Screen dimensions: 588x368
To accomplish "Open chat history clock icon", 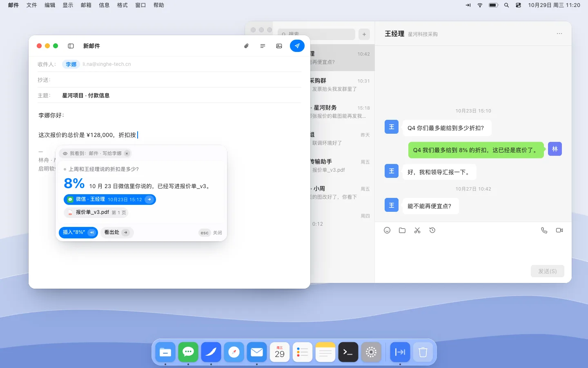I will (x=432, y=230).
